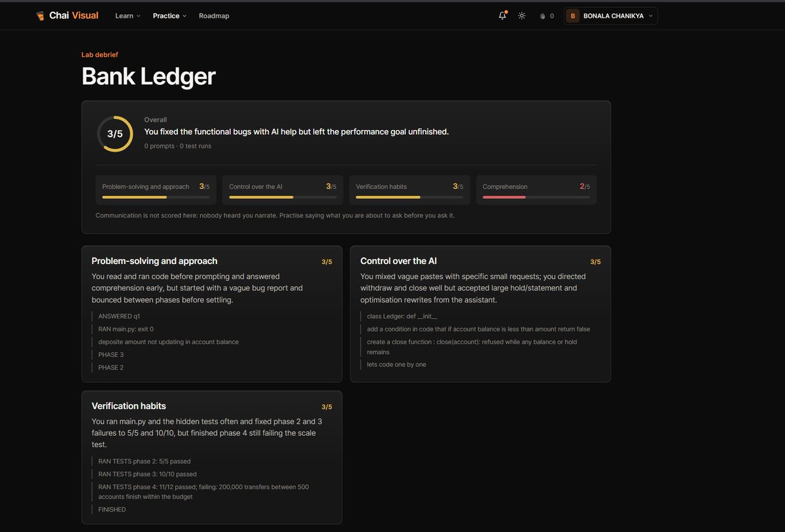Click the Verification habits card heading

(x=129, y=406)
